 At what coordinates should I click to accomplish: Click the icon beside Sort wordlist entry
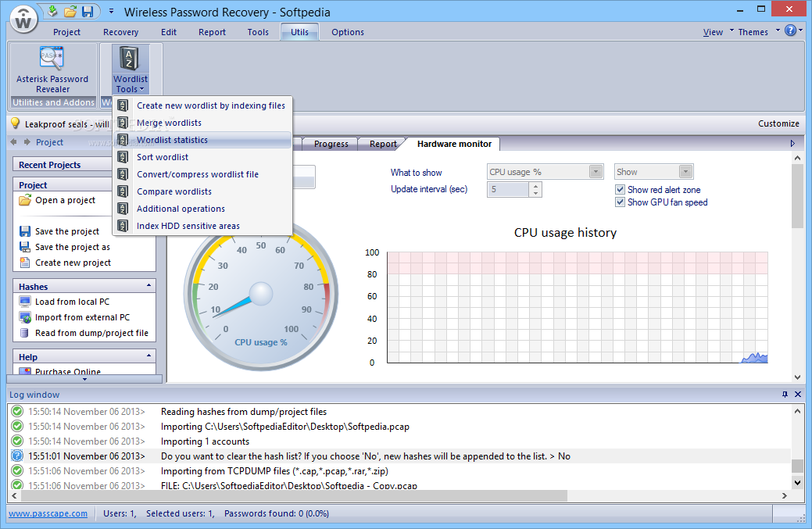click(x=123, y=157)
